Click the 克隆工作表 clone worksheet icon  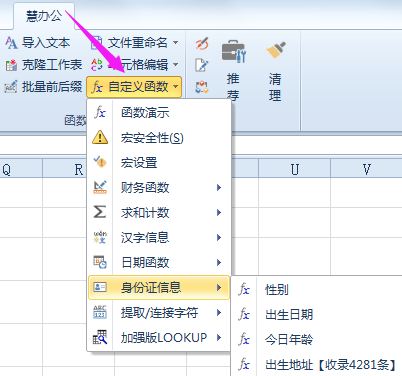pyautogui.click(x=11, y=65)
